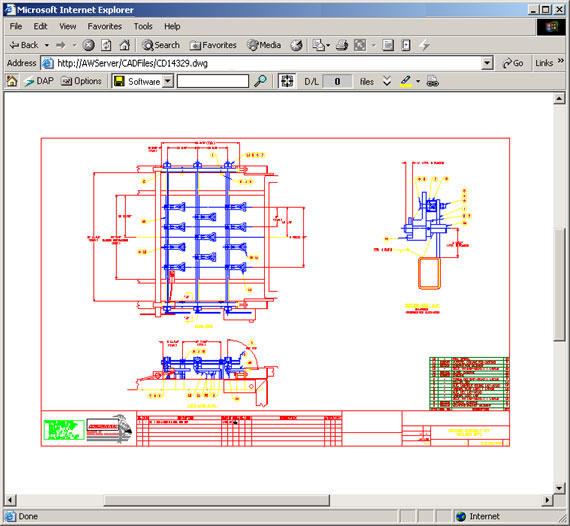Click the horizontal scrollbar thumb

click(x=217, y=500)
